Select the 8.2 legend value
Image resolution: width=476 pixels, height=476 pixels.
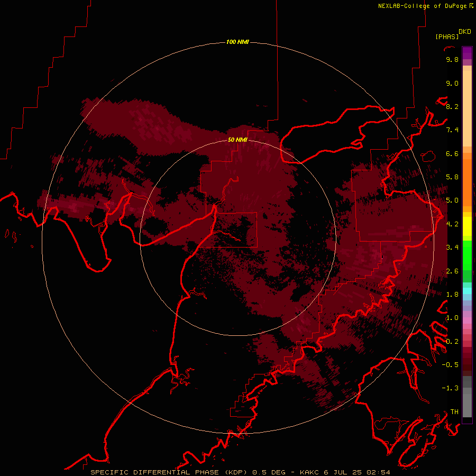(452, 106)
